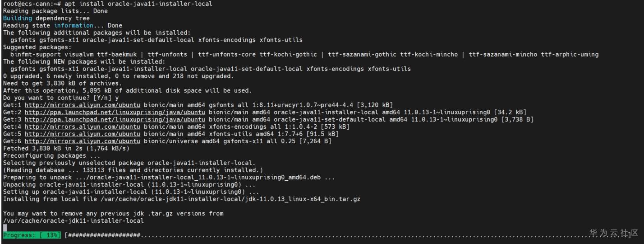Click the final /var/cache/oracle-jdk11-installer-local path line
Viewport: 644px width, 244px height.
pyautogui.click(x=74, y=221)
